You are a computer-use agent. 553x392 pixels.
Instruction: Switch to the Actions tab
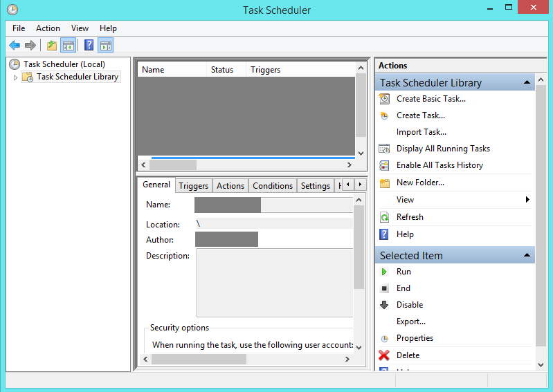[230, 185]
